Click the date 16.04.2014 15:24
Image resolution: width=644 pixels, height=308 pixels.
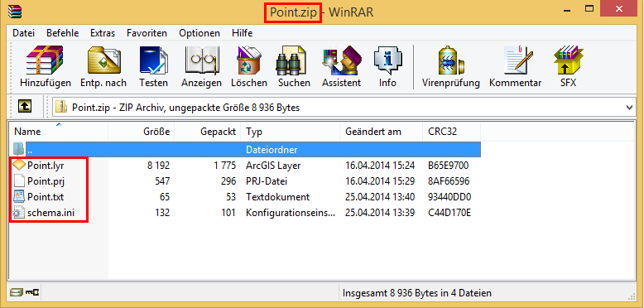(380, 166)
